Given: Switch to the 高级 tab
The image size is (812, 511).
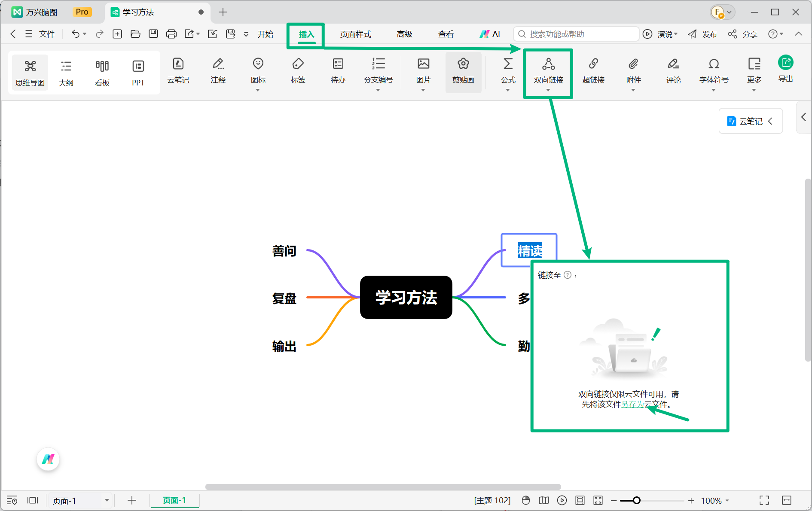Looking at the screenshot, I should (x=405, y=34).
